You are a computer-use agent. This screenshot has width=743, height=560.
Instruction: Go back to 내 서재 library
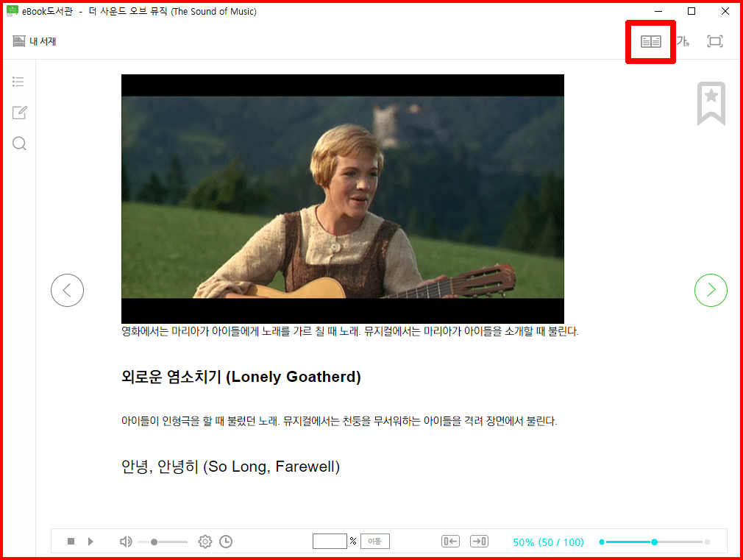point(34,41)
